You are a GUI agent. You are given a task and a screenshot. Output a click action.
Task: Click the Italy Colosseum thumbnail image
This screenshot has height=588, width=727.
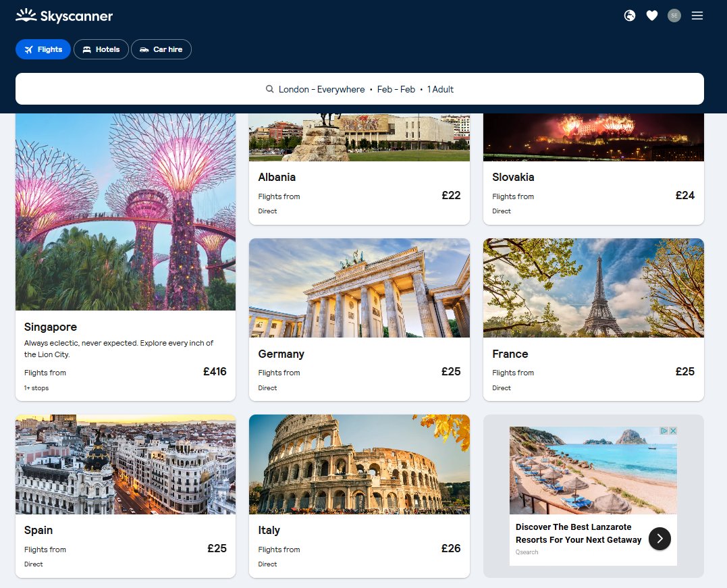[359, 464]
